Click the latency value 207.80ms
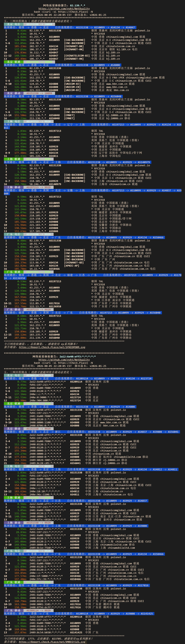The height and width of the screenshot is (644, 185). click(x=20, y=338)
